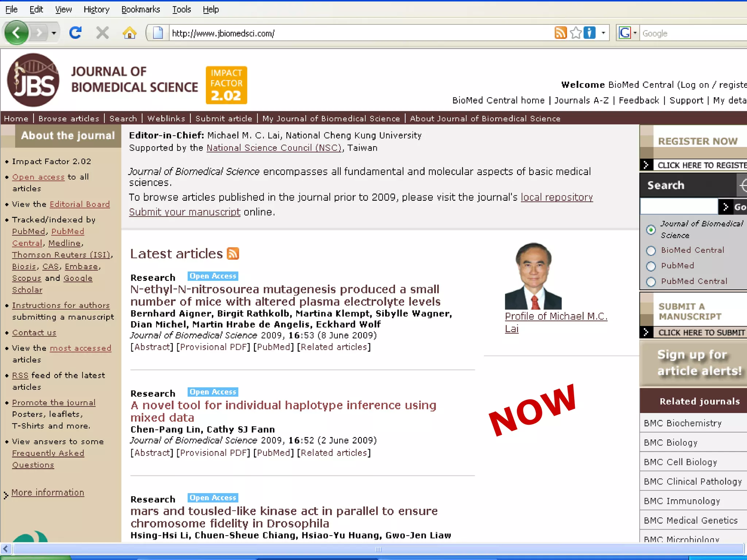Click the Home house icon
Screen dimensions: 747x560
(x=129, y=33)
